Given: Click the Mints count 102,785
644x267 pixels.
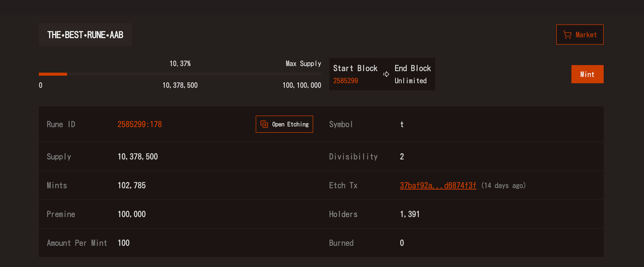Looking at the screenshot, I should coord(132,185).
